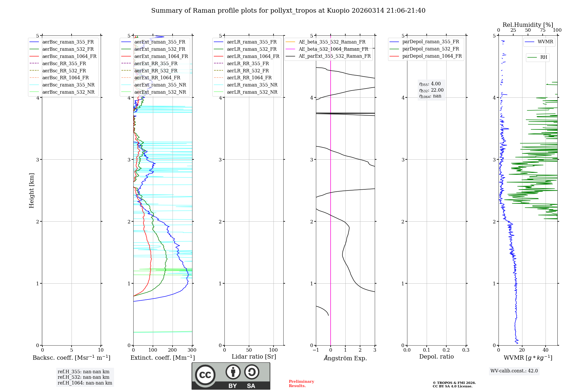
Task: Click the eta 355/532/1064 depolarization annotation box
Action: (431, 90)
